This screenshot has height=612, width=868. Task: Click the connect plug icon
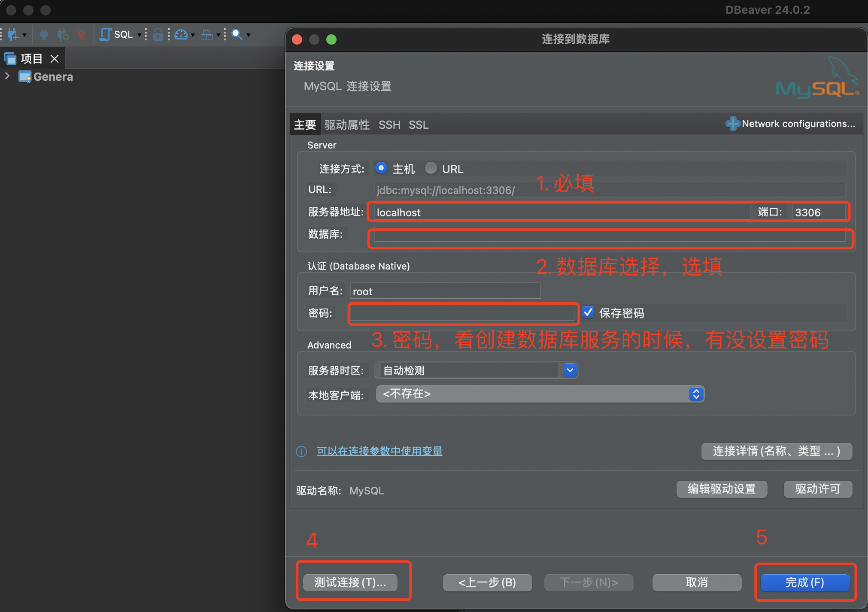pyautogui.click(x=44, y=34)
